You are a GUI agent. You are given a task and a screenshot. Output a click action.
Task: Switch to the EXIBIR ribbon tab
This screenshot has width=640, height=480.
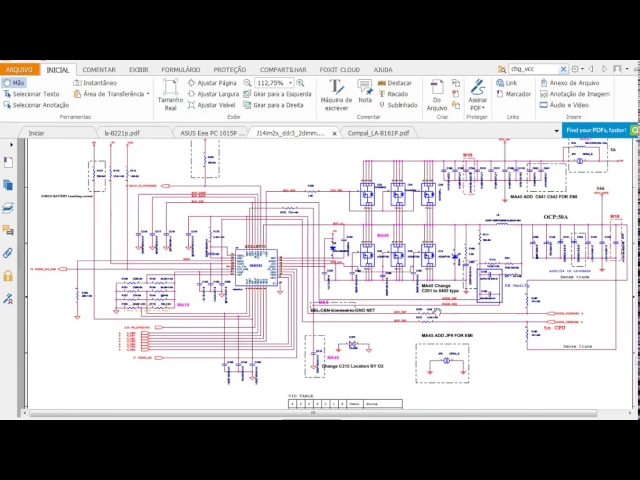click(139, 70)
